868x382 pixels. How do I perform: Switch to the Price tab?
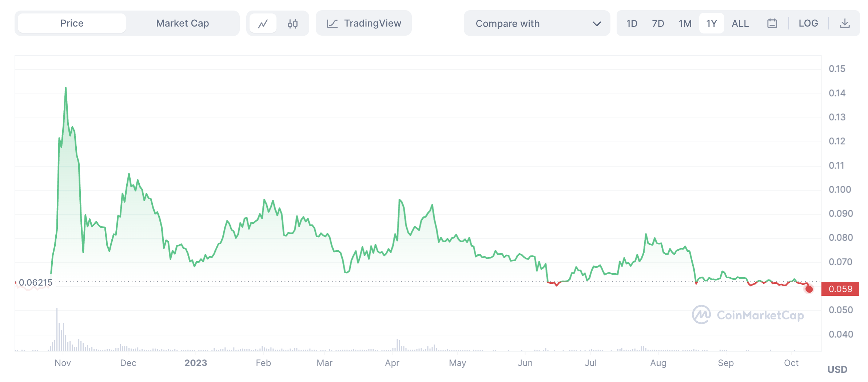click(72, 23)
